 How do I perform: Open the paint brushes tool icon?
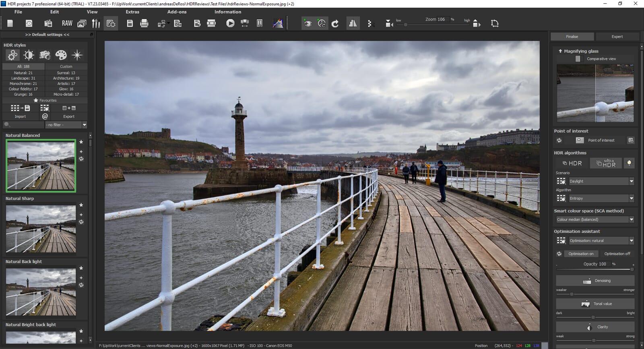pyautogui.click(x=96, y=23)
